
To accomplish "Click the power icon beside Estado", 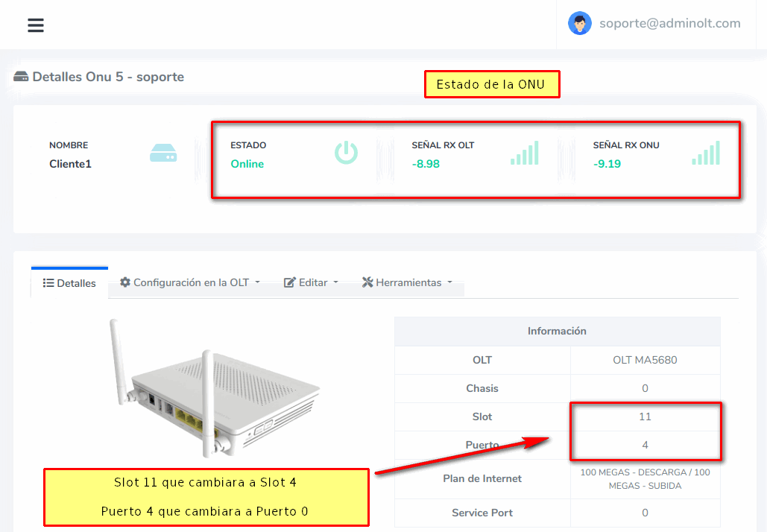I will pyautogui.click(x=346, y=153).
